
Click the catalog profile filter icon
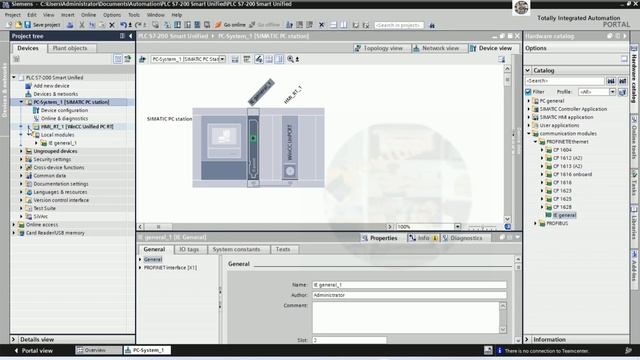(622, 92)
